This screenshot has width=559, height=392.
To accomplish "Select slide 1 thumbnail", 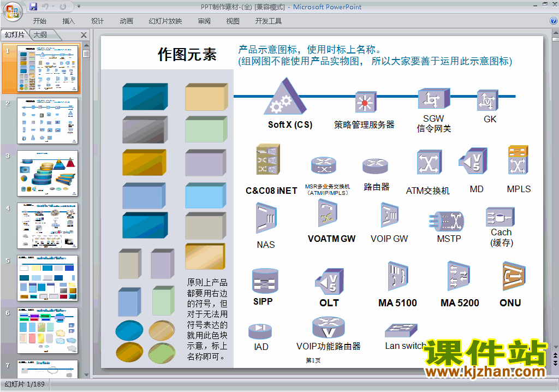I will coord(47,68).
